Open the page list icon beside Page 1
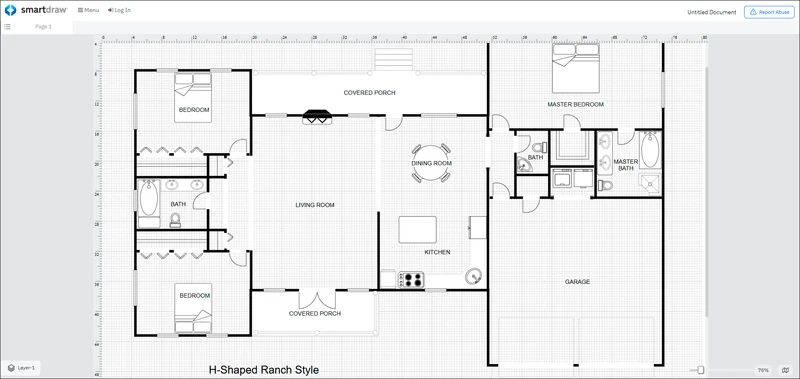The height and width of the screenshot is (379, 800). [x=7, y=27]
